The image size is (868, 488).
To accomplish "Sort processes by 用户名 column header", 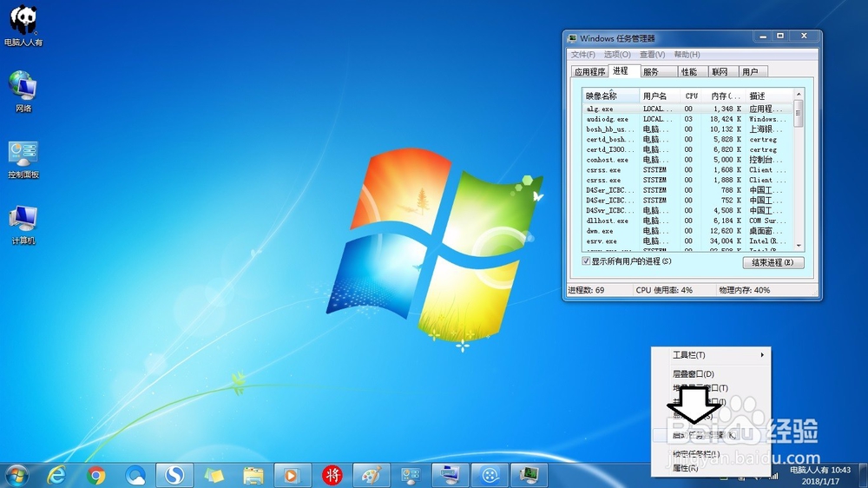I will 658,96.
